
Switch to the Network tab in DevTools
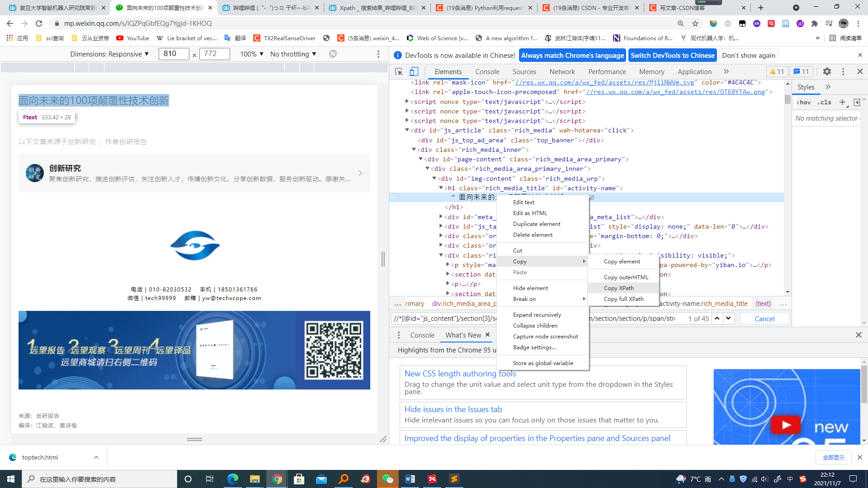(x=562, y=71)
